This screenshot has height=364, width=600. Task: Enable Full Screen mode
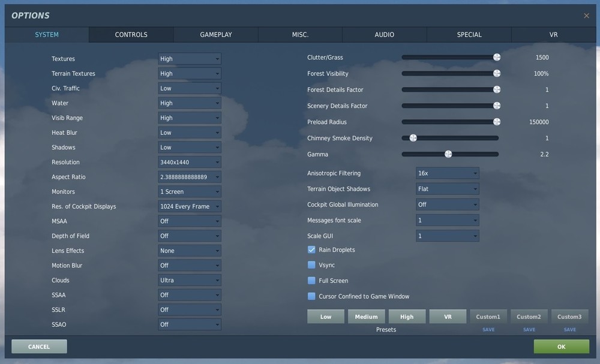(x=311, y=280)
